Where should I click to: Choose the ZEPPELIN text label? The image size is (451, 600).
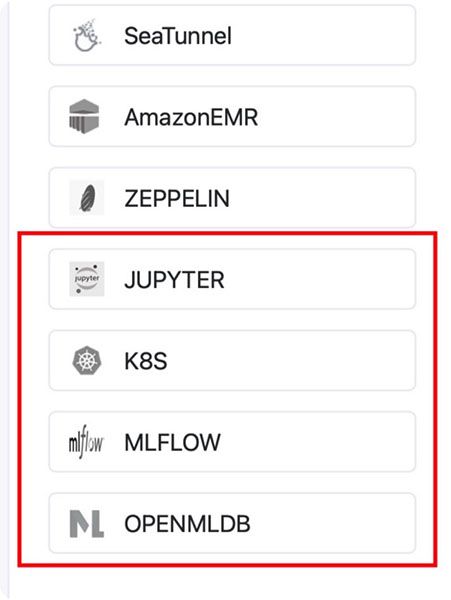(x=177, y=199)
